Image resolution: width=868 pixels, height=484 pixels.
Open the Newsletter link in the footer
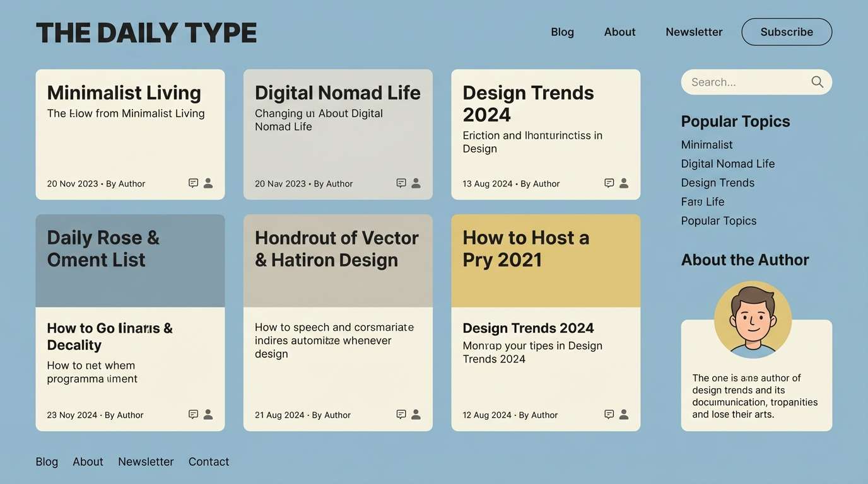click(x=146, y=461)
